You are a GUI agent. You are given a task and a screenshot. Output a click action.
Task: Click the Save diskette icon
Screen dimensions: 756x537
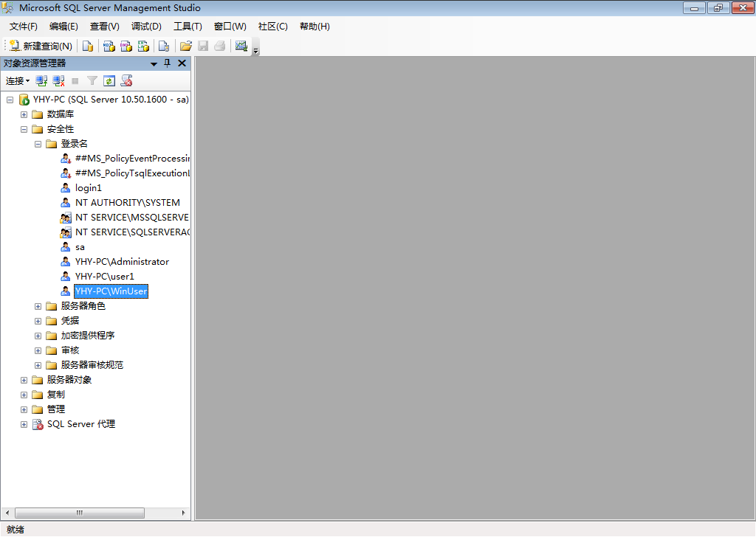pyautogui.click(x=203, y=46)
